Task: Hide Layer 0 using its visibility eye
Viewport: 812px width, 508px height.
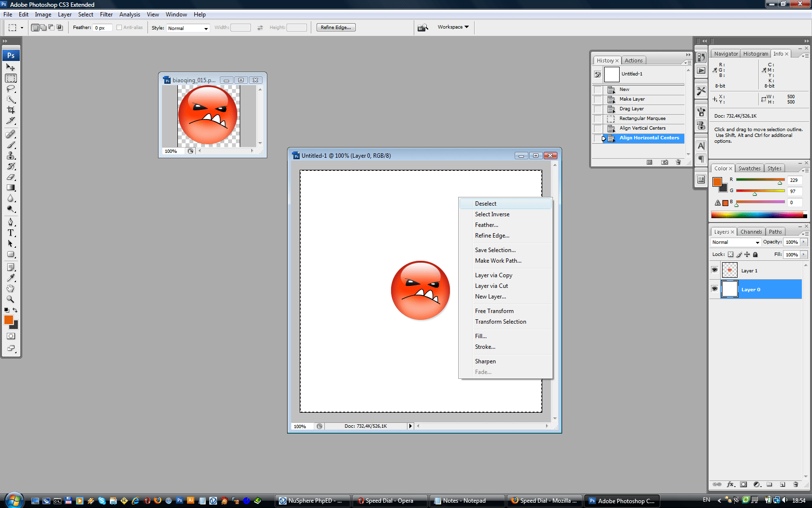Action: [x=715, y=289]
